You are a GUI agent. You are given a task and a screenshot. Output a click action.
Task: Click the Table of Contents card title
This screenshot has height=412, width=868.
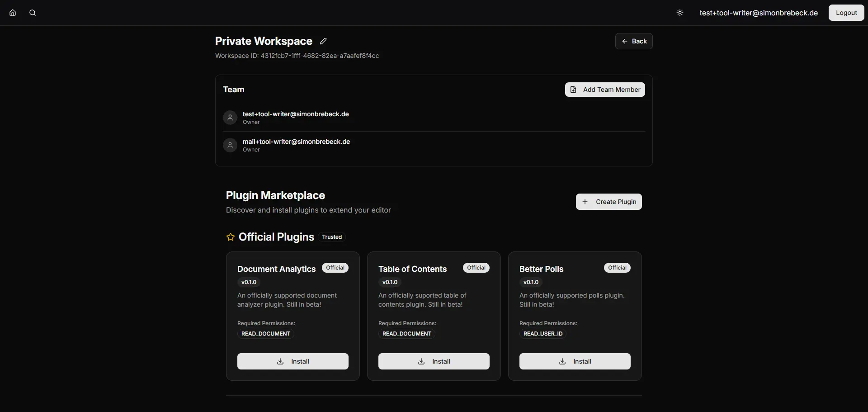[412, 269]
